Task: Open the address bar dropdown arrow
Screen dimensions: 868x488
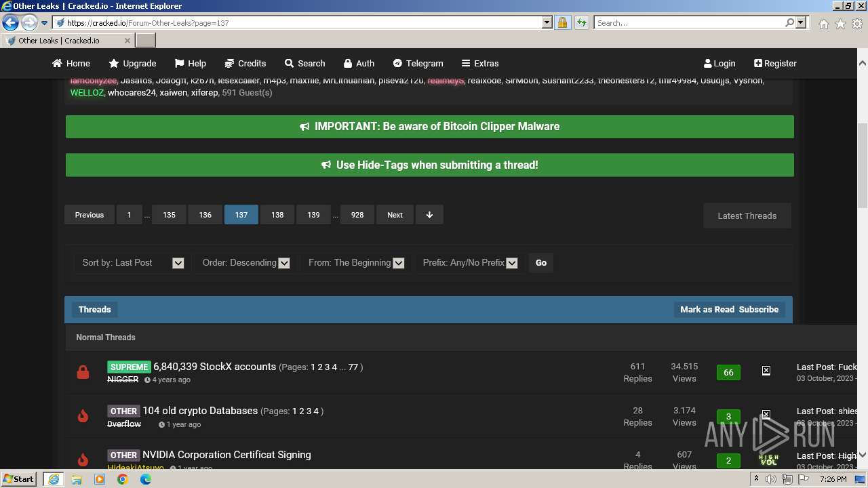Action: pos(547,22)
